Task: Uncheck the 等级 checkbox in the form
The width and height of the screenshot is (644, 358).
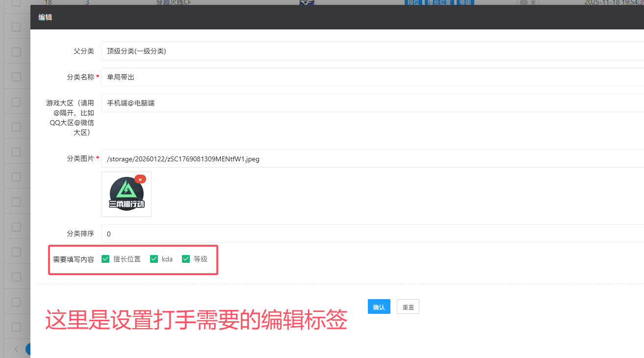Action: coord(186,259)
